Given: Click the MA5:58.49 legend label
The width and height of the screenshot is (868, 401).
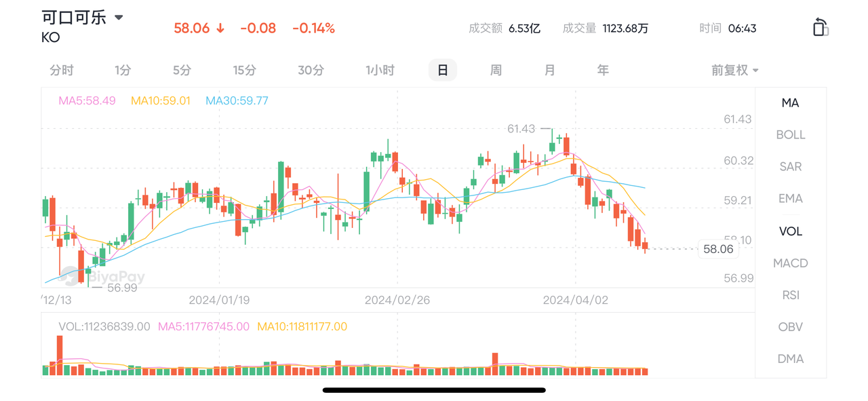Looking at the screenshot, I should coord(87,100).
